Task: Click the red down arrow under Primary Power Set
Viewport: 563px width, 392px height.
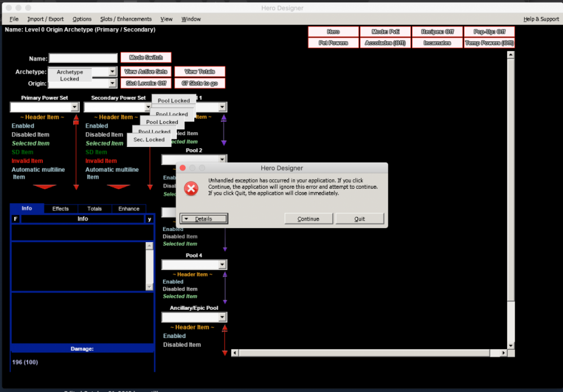Action: click(x=45, y=186)
